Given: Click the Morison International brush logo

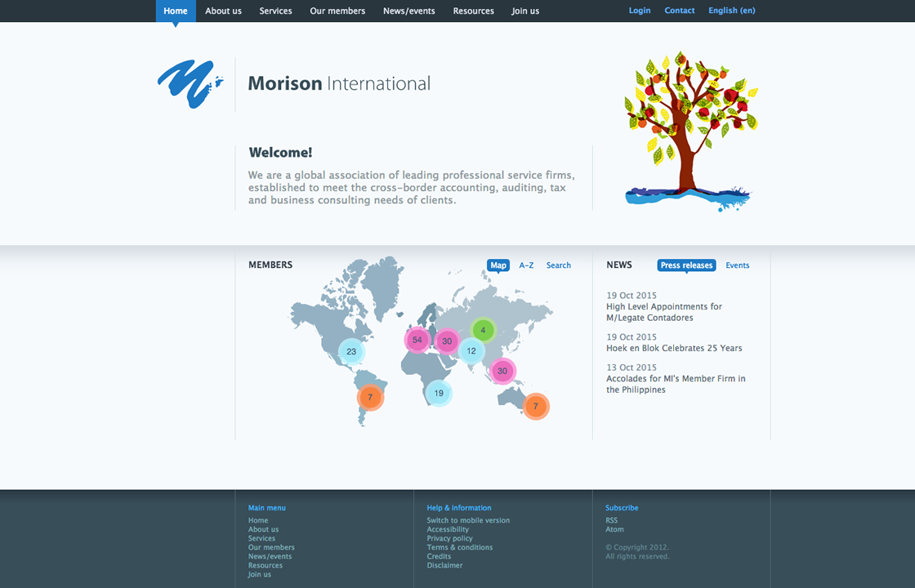Looking at the screenshot, I should 190,84.
